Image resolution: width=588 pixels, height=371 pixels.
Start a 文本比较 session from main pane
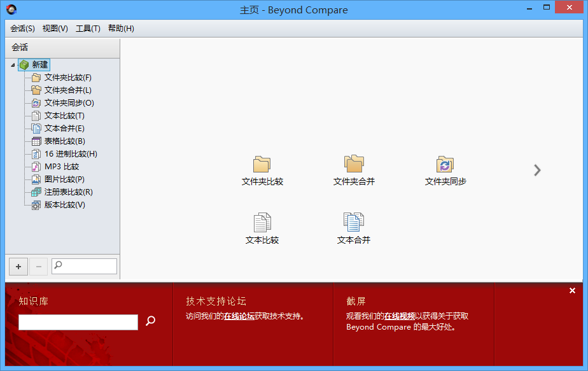pos(262,223)
